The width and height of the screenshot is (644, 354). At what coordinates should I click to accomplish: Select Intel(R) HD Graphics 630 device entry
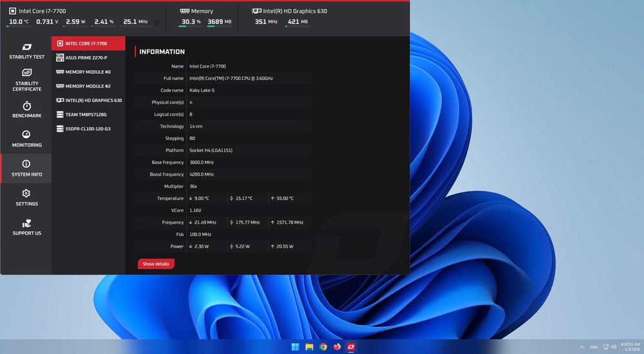tap(88, 101)
